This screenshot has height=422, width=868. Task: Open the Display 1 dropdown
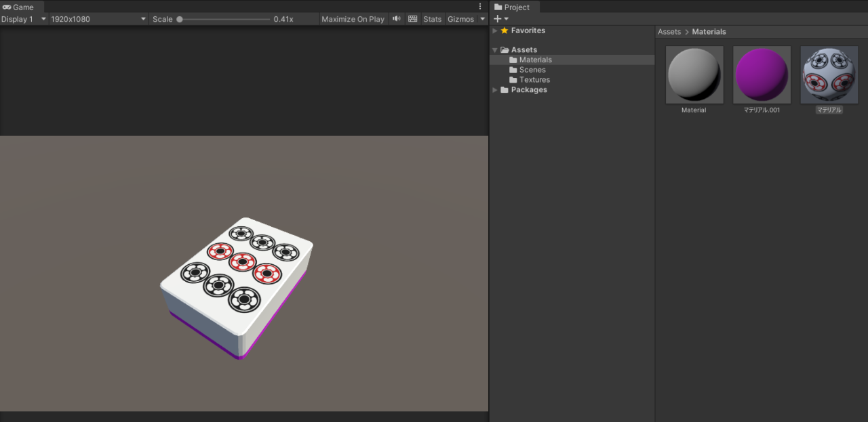(x=22, y=18)
